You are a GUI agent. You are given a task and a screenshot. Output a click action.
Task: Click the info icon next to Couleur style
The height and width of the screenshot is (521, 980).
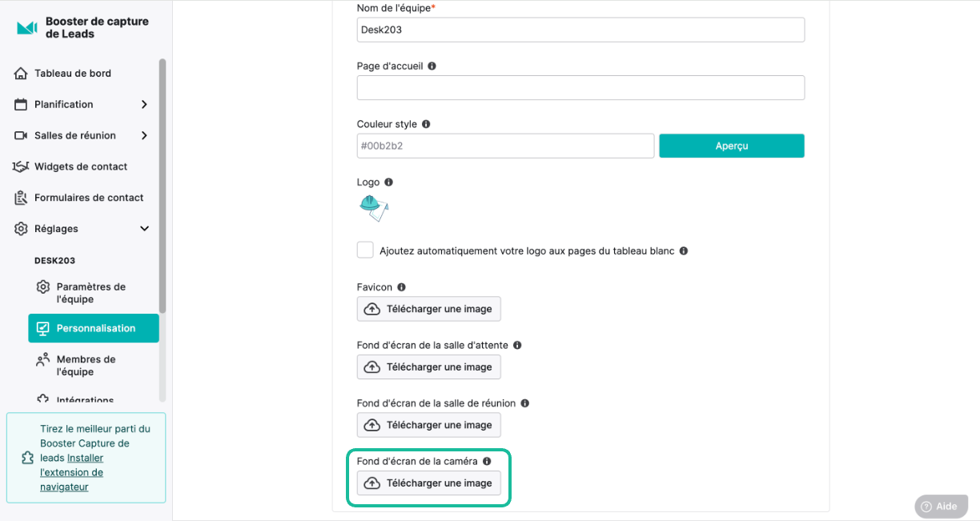point(426,124)
